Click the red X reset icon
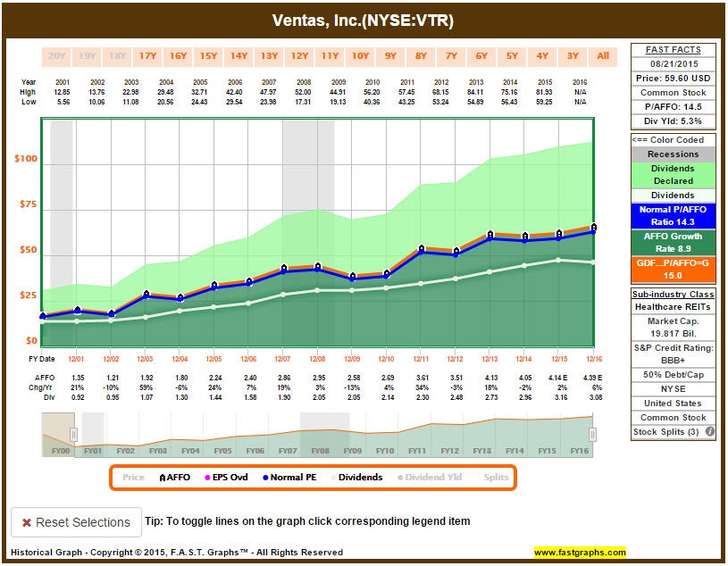Image resolution: width=728 pixels, height=566 pixels. (x=27, y=522)
